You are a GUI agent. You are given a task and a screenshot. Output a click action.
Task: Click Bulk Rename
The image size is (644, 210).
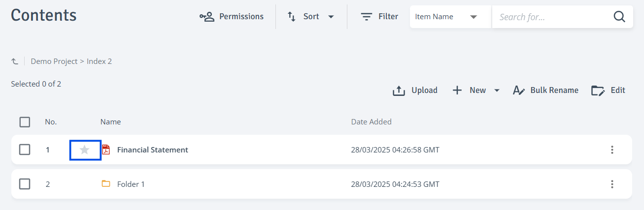(545, 90)
